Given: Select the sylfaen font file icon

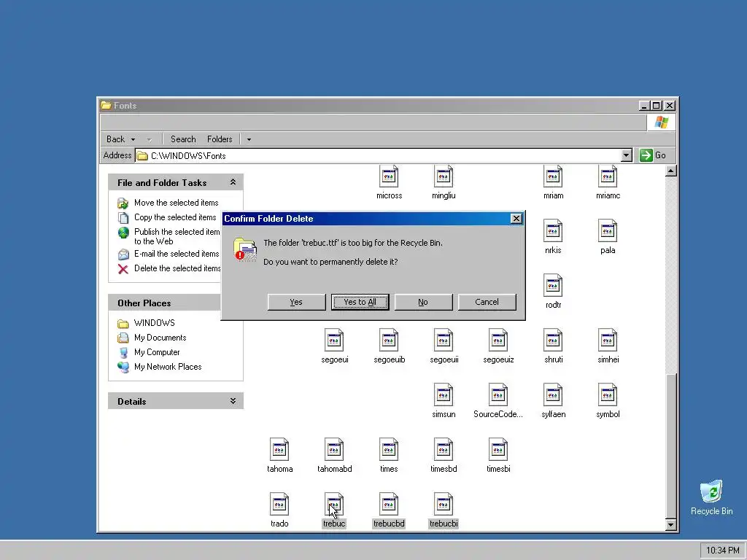Looking at the screenshot, I should pos(553,395).
